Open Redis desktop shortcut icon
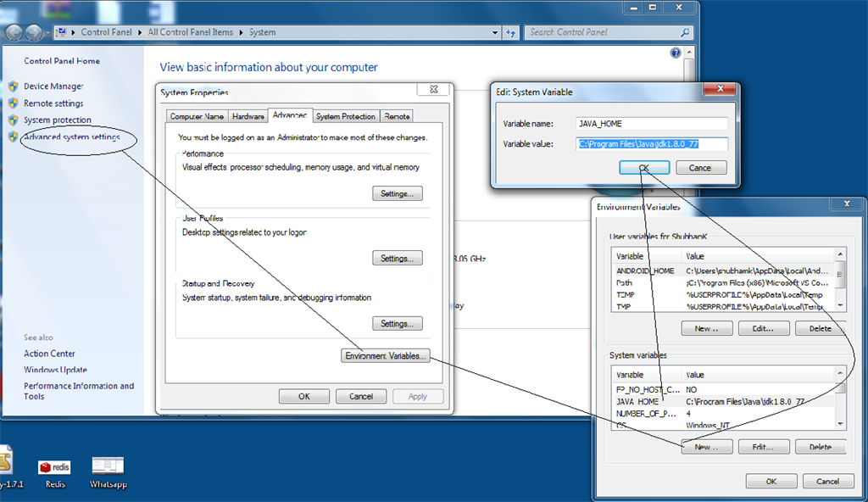Viewport: 868px width, 502px height. click(55, 472)
